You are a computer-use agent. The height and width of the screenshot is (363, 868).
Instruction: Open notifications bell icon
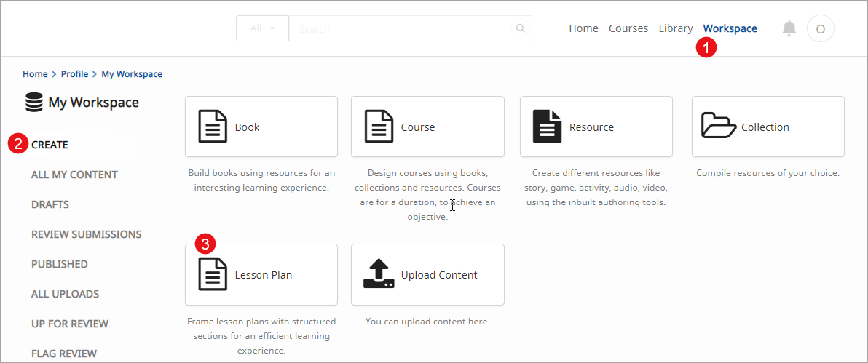789,28
